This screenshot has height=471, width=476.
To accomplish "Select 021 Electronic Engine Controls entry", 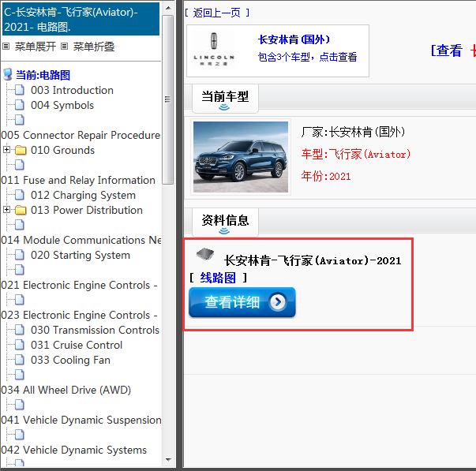I will point(79,286).
